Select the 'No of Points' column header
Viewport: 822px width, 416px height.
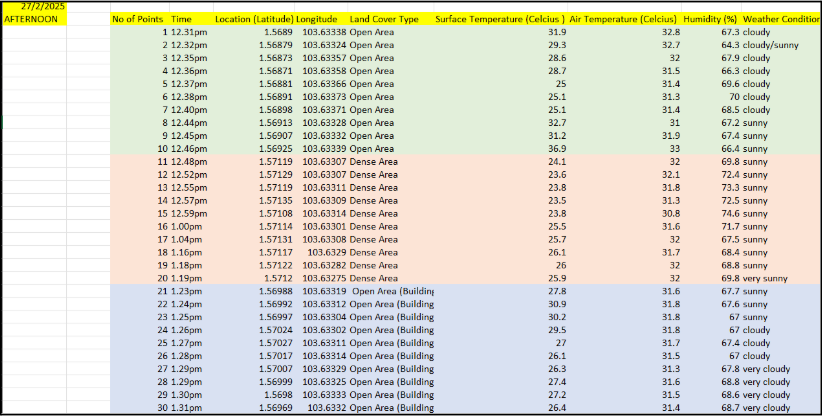(x=138, y=19)
